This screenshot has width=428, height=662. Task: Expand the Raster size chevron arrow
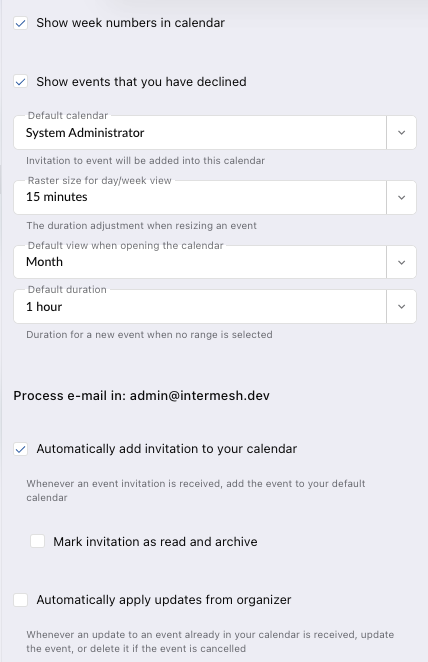point(401,198)
